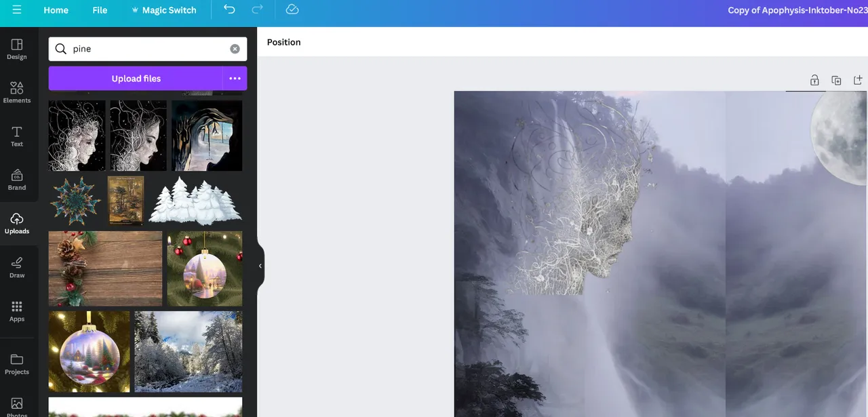868x417 pixels.
Task: Open the Elements side panel
Action: pos(17,93)
